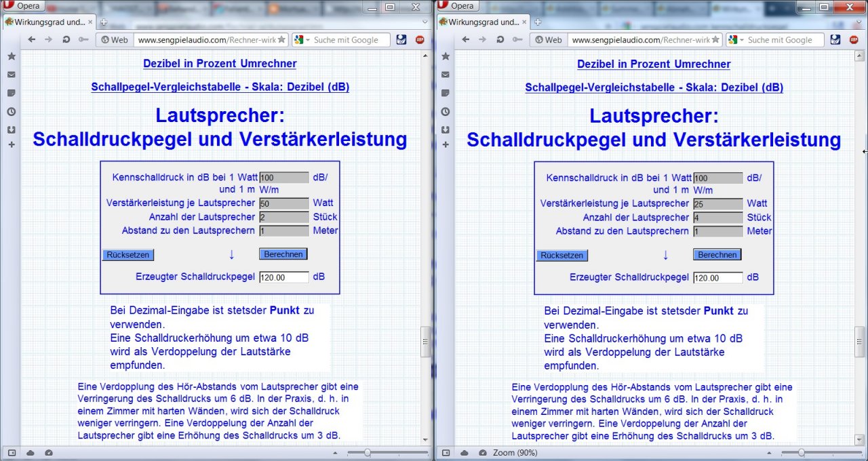Click the ABP adblock icon in right window

pos(854,40)
